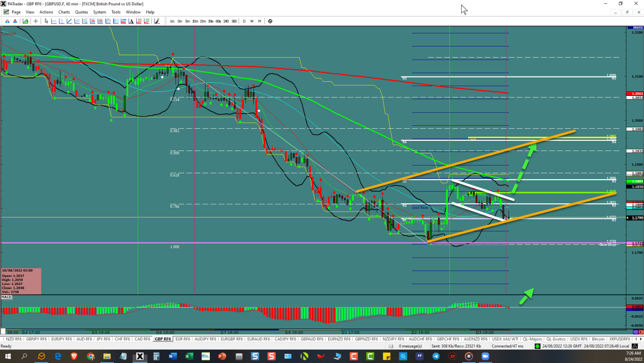Set timeframe to 15m
Screen dimensions: 644x363
pyautogui.click(x=203, y=21)
